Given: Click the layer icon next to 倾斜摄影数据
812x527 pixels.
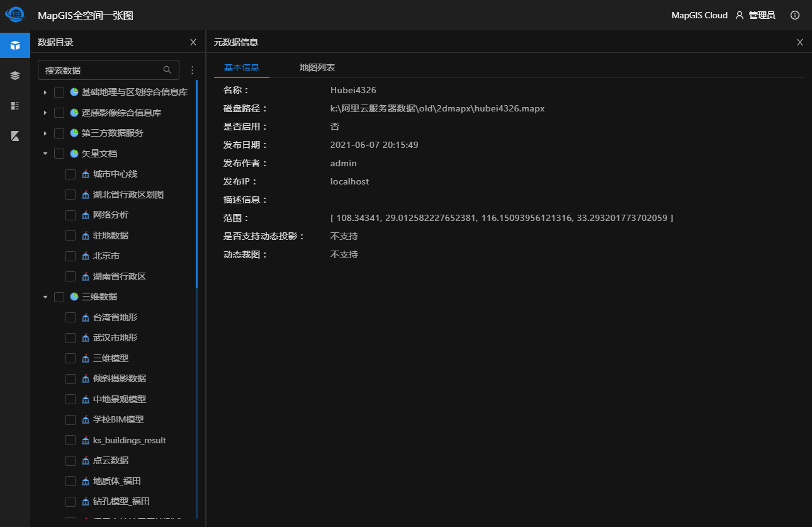Looking at the screenshot, I should coord(86,378).
